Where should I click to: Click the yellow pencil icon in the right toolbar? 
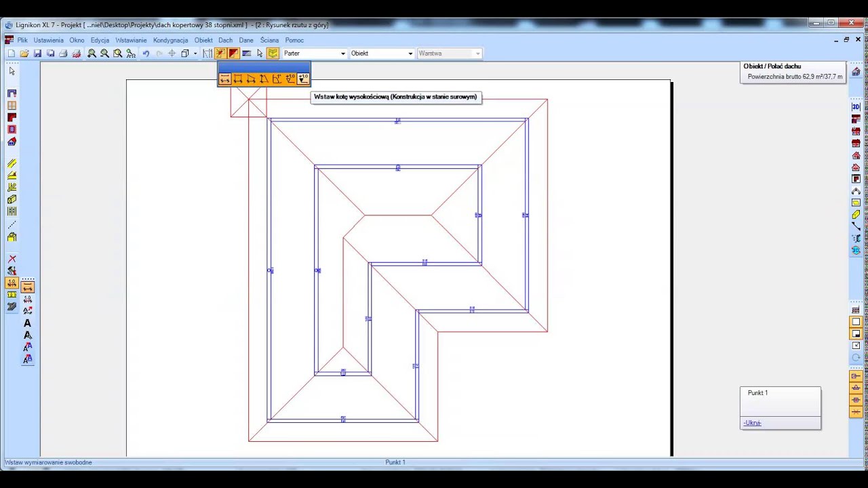856,214
